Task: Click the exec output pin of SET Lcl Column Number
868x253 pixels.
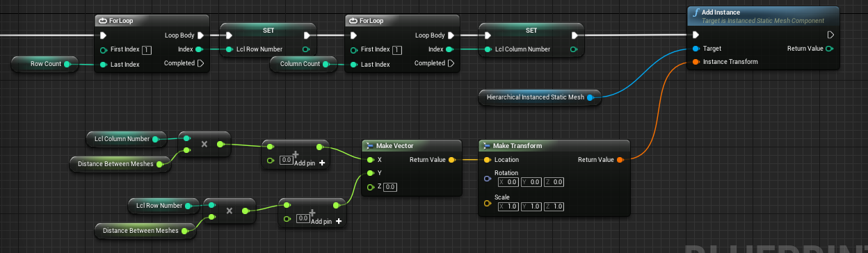Action: point(574,35)
